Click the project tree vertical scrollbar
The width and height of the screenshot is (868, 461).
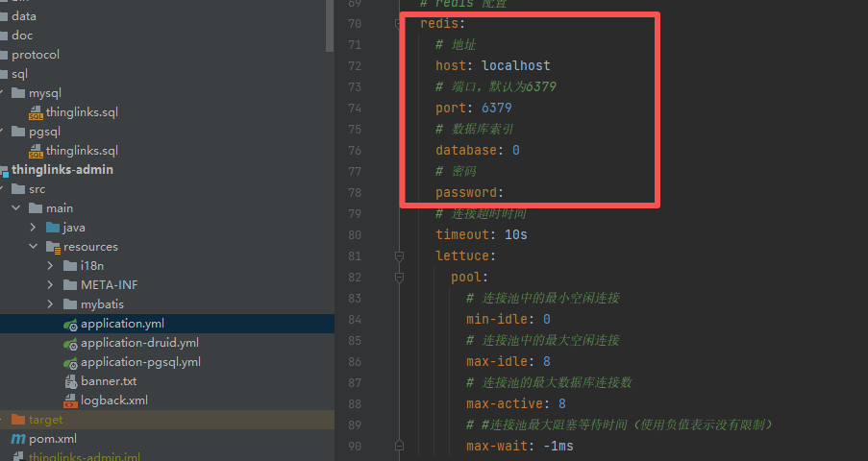coord(330,24)
